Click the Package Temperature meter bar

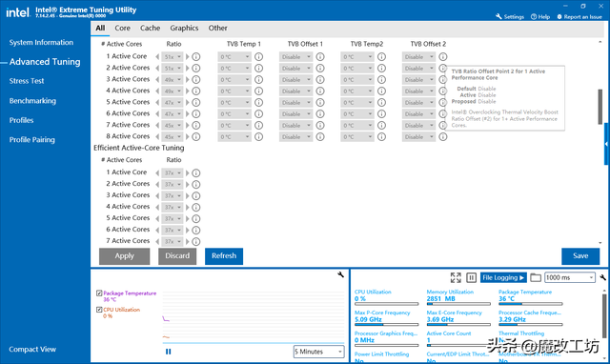point(531,304)
